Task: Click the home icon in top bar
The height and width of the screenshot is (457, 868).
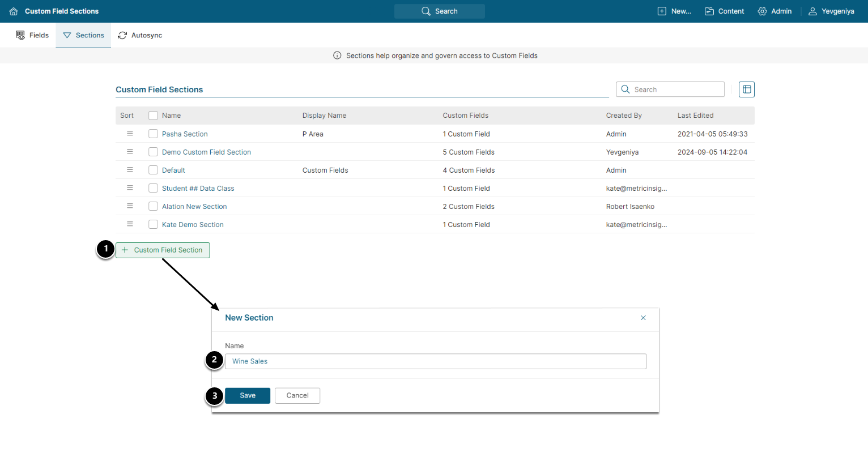Action: click(14, 11)
